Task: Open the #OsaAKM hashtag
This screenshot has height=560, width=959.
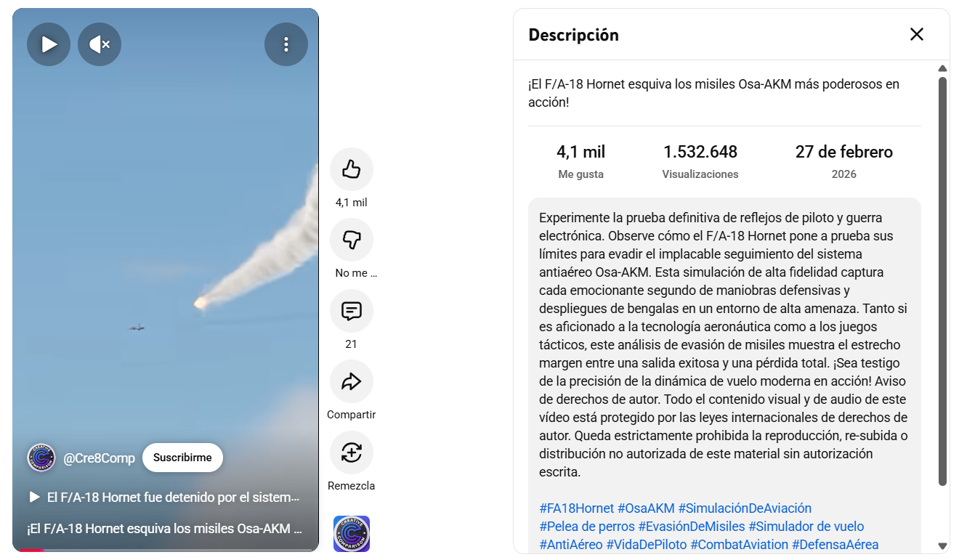Action: (646, 508)
